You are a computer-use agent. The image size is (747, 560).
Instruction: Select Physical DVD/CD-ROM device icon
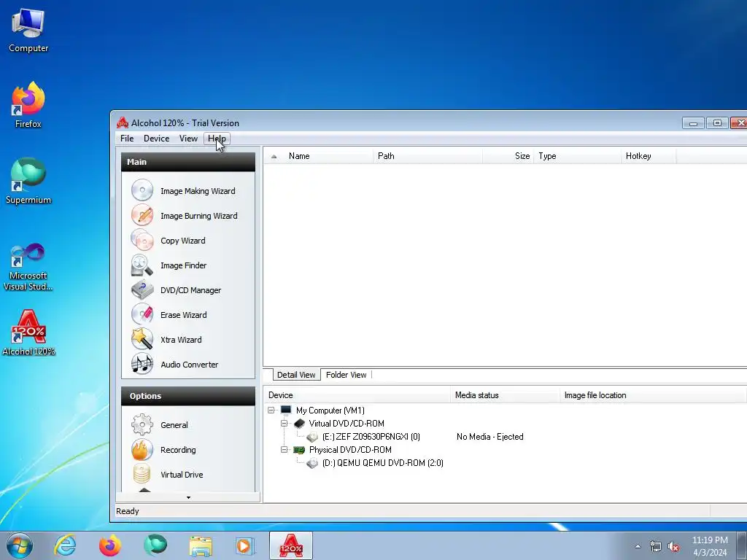[299, 449]
